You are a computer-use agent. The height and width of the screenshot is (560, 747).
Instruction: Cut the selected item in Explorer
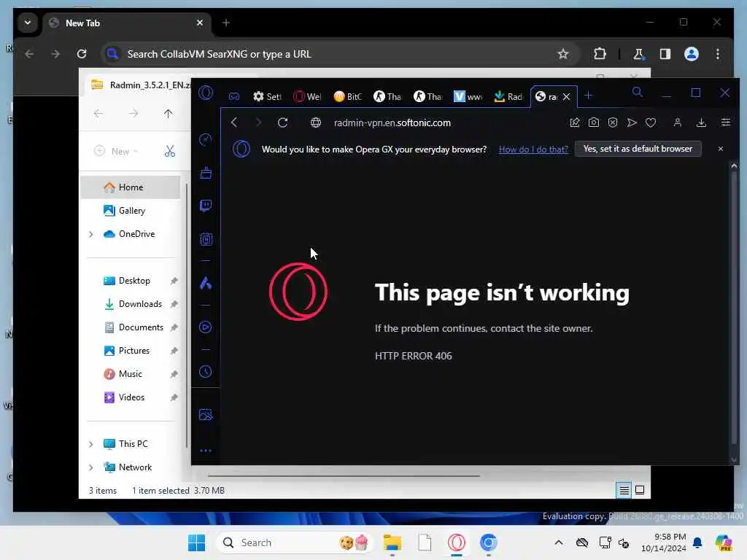pyautogui.click(x=169, y=152)
